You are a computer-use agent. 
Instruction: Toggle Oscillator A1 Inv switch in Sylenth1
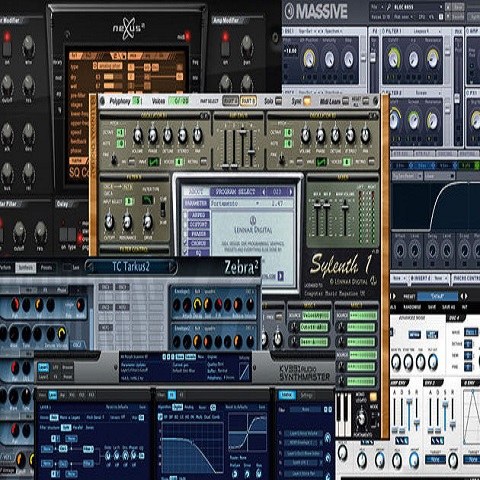[132, 162]
